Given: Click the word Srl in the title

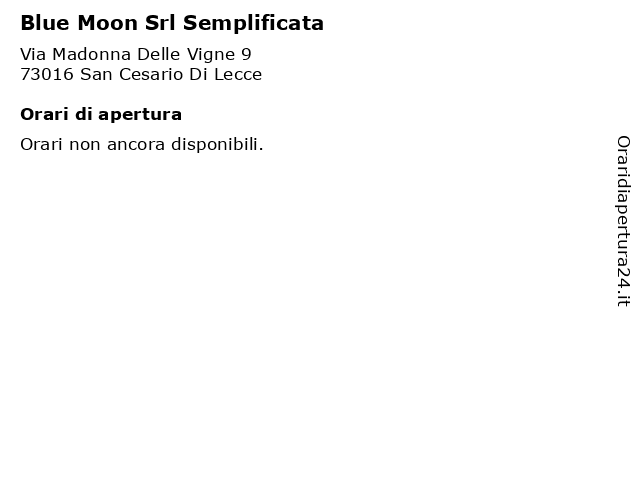Looking at the screenshot, I should (160, 23).
